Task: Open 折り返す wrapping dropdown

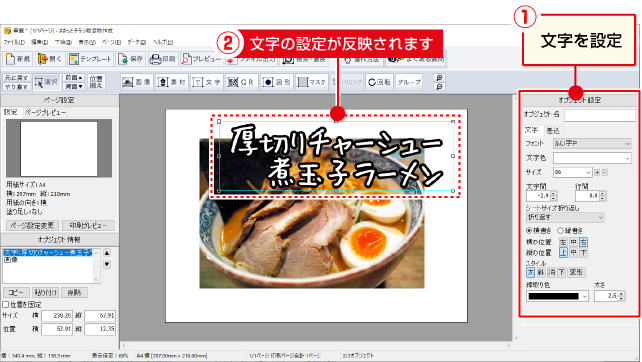Action: 565,217
